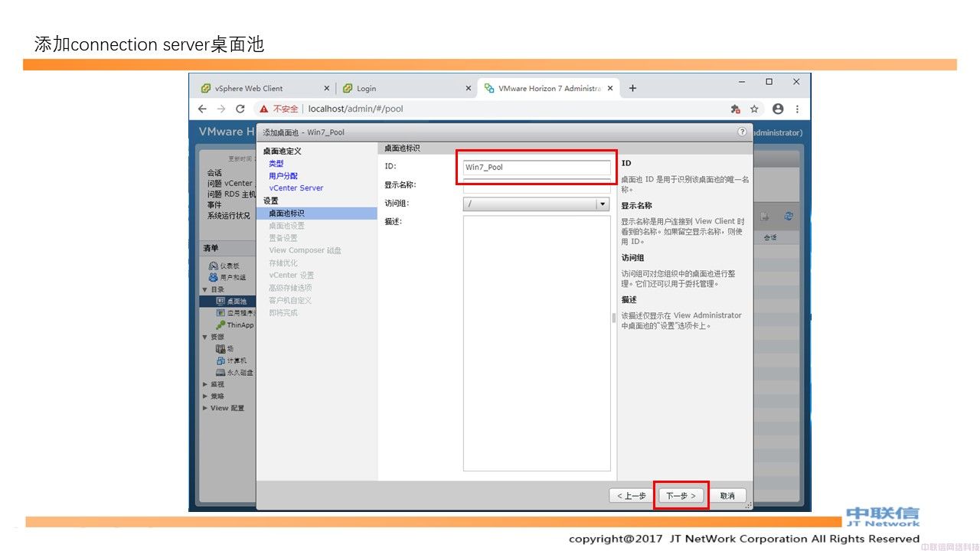Viewport: 980px width, 551px height.
Task: Click the 描述 description text area
Action: [537, 343]
